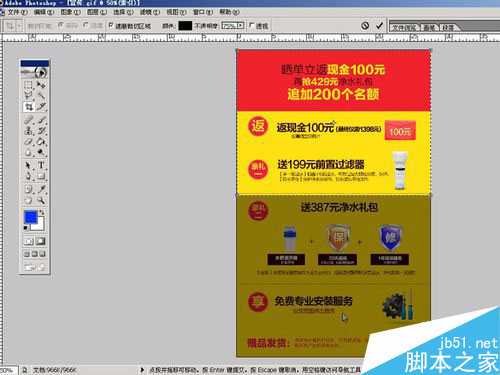
Task: Select the Healing Brush tool
Action: 29,120
